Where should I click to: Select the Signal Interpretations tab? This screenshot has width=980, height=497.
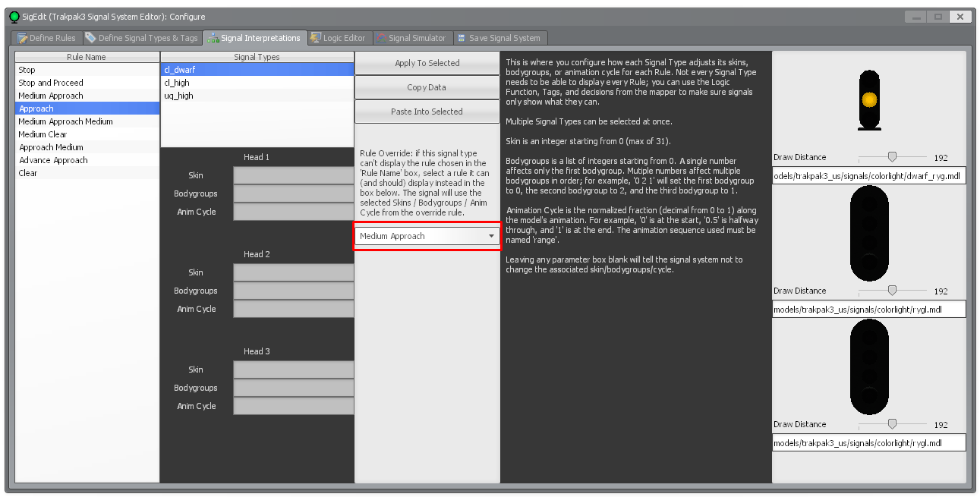tap(254, 38)
